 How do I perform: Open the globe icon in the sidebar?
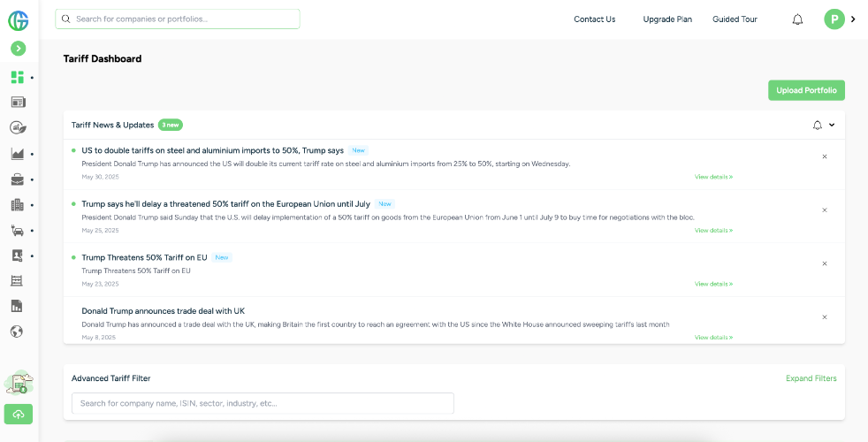[x=17, y=331]
